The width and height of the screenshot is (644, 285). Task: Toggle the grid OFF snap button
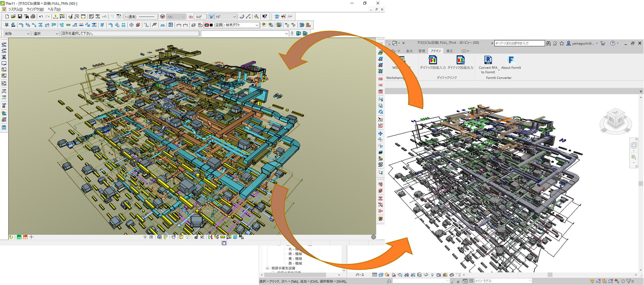coord(277,17)
